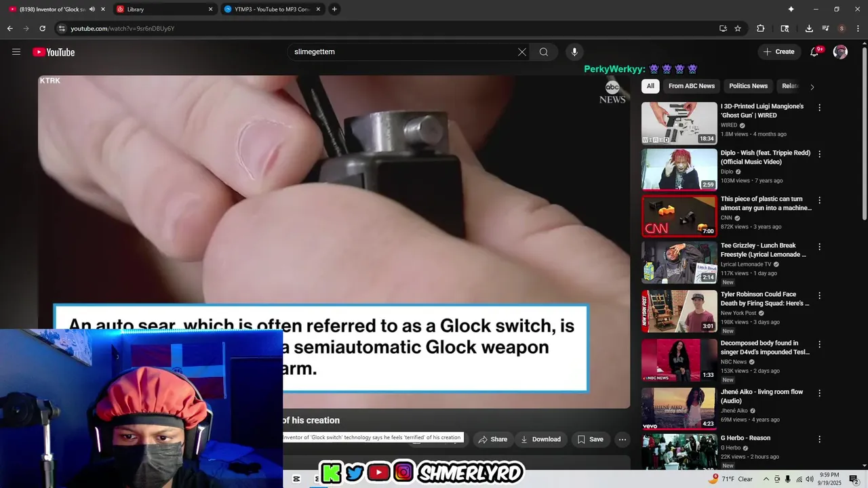868x488 pixels.
Task: Show hidden taskbar icons chevron
Action: (x=766, y=479)
